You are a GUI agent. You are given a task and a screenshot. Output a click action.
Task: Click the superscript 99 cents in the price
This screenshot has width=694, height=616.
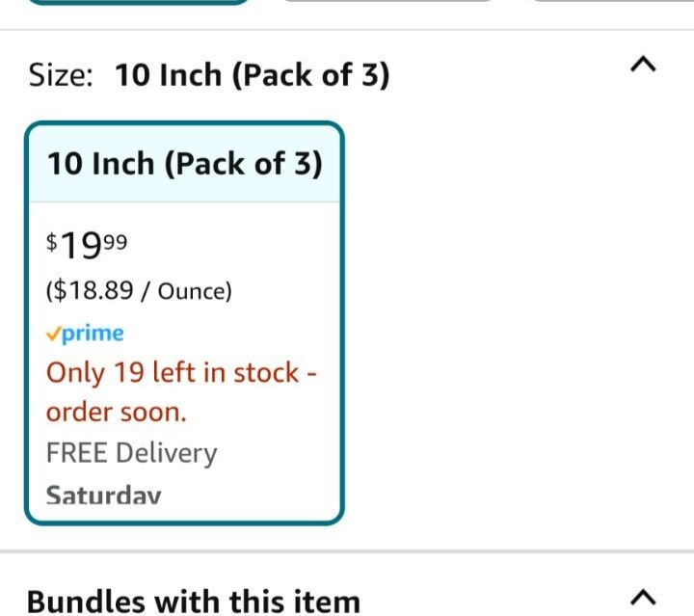pos(115,239)
